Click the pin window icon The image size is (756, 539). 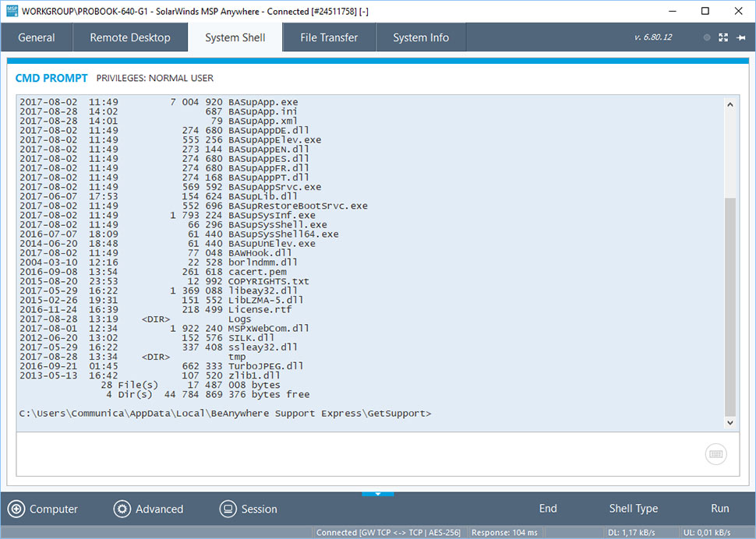(x=741, y=37)
